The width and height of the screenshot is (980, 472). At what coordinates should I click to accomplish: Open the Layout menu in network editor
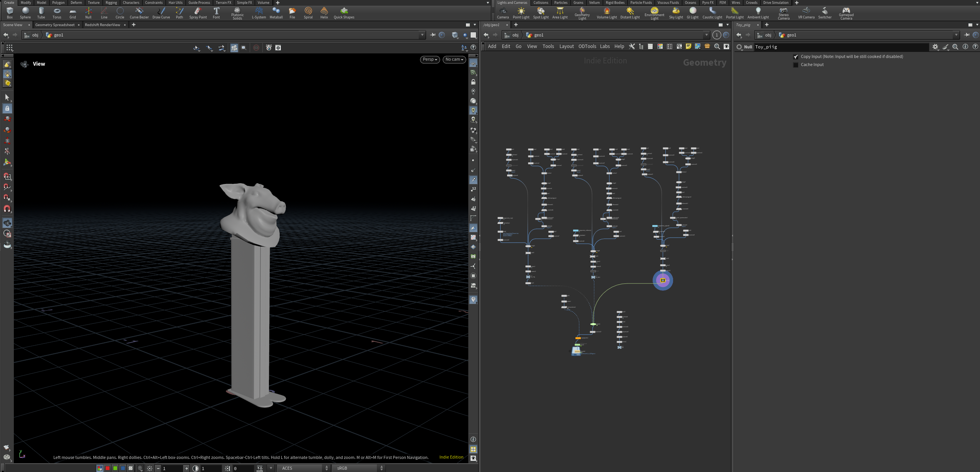[566, 46]
